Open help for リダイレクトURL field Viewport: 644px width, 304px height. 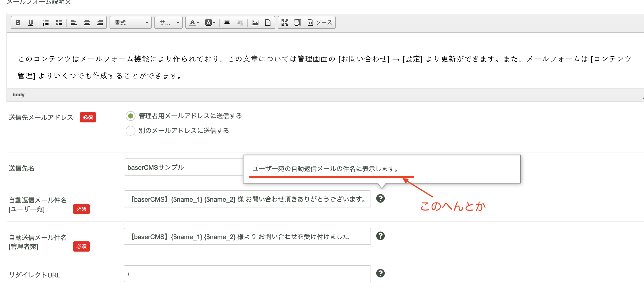[381, 273]
